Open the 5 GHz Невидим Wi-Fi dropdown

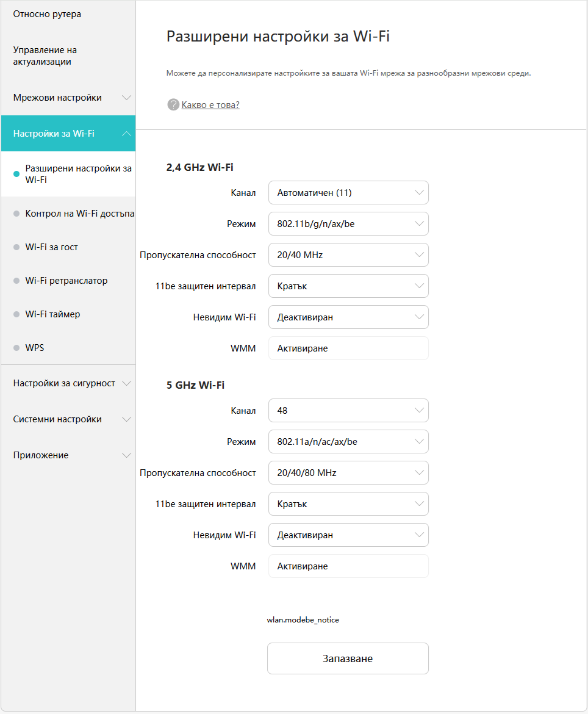349,535
